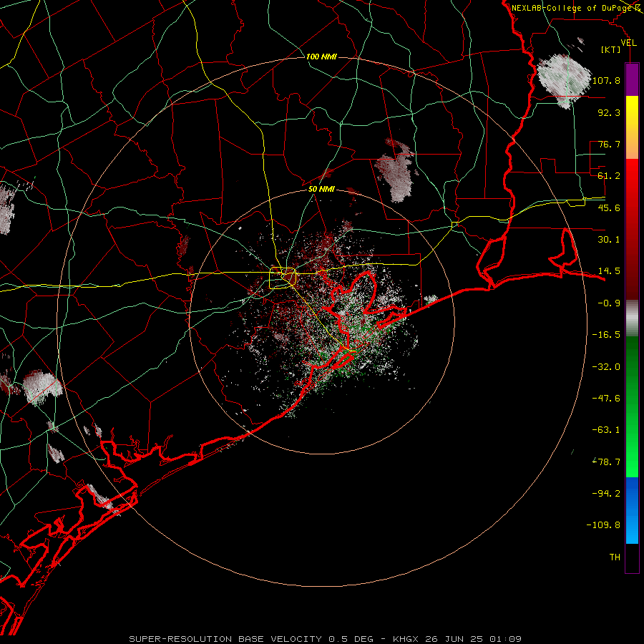The image size is (644, 644).
Task: Click the -16.5 velocity scale value
Action: pos(606,335)
